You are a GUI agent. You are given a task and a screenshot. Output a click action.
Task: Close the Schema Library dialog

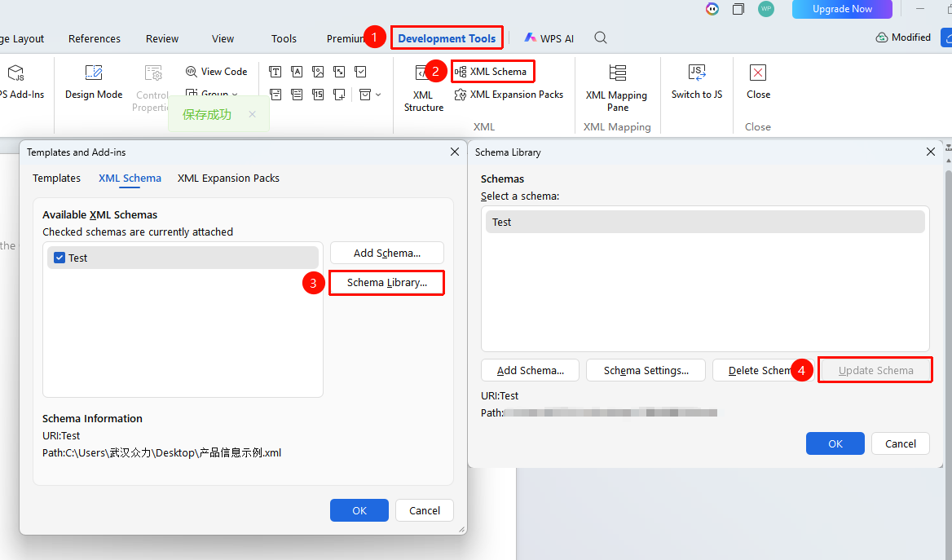pos(930,152)
